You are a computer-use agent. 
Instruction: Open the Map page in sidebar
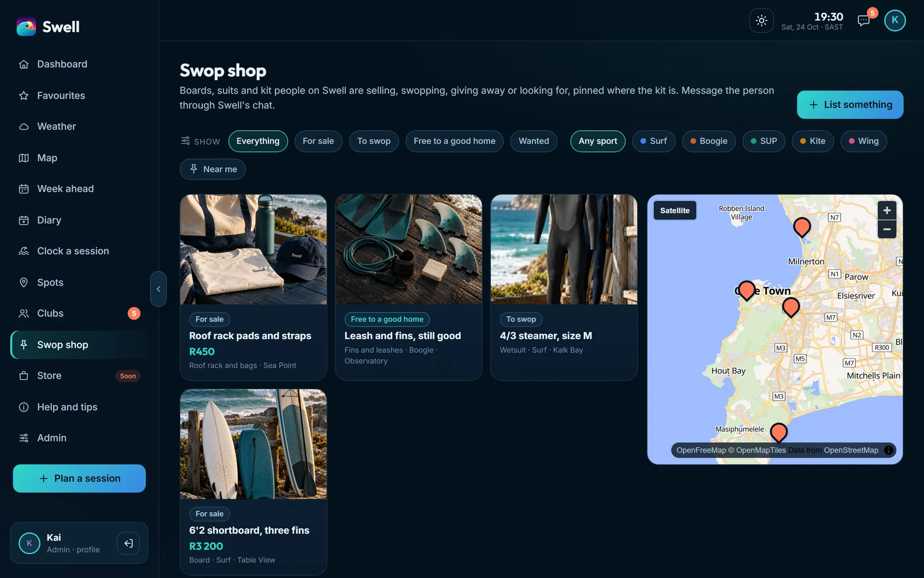point(80,158)
